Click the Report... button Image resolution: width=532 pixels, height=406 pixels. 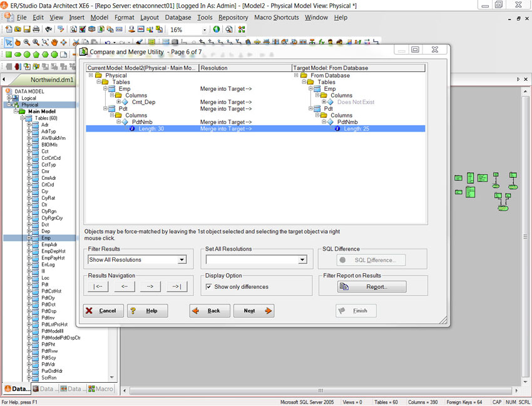(372, 287)
